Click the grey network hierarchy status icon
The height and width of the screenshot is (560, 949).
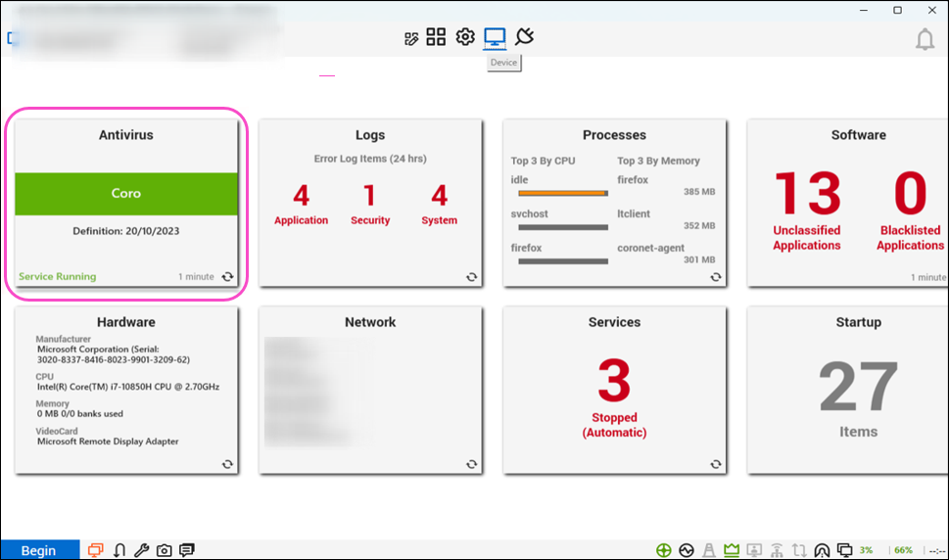777,549
